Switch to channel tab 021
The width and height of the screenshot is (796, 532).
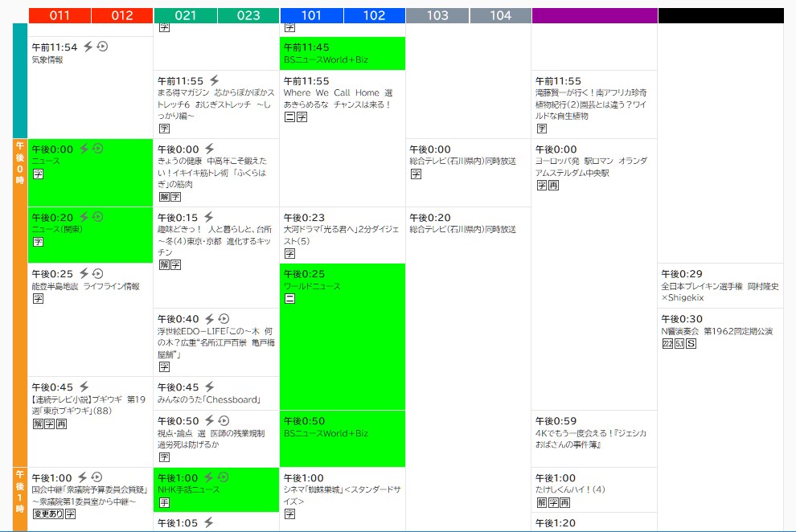point(185,16)
